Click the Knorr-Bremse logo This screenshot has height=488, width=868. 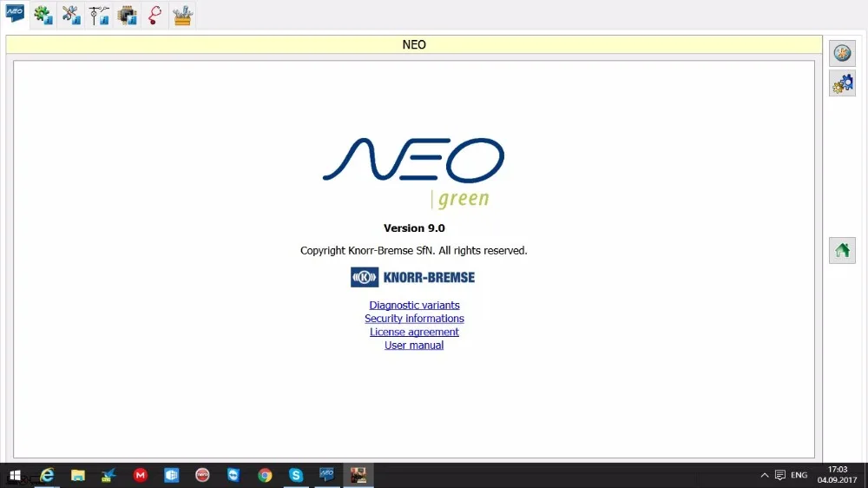pos(412,277)
